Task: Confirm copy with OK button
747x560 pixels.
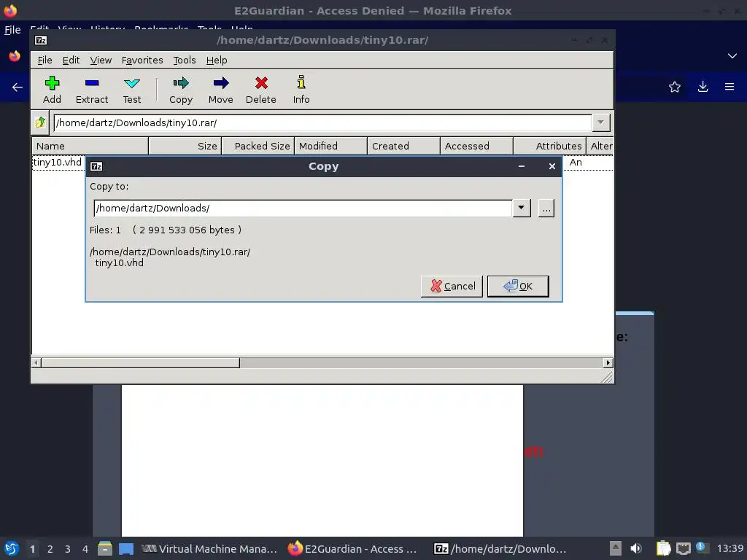Action: coord(518,286)
